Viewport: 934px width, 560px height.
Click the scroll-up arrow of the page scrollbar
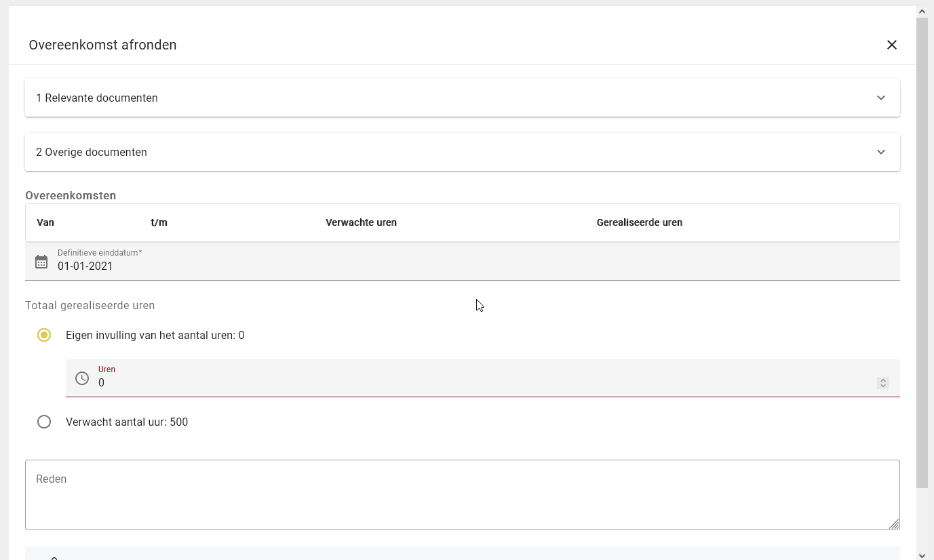coord(922,11)
